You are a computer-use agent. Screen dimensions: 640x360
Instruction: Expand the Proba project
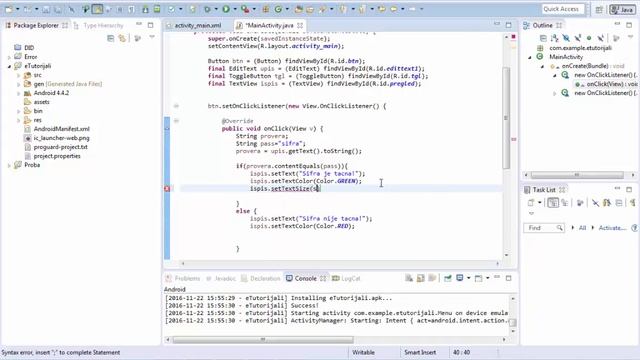coord(9,165)
